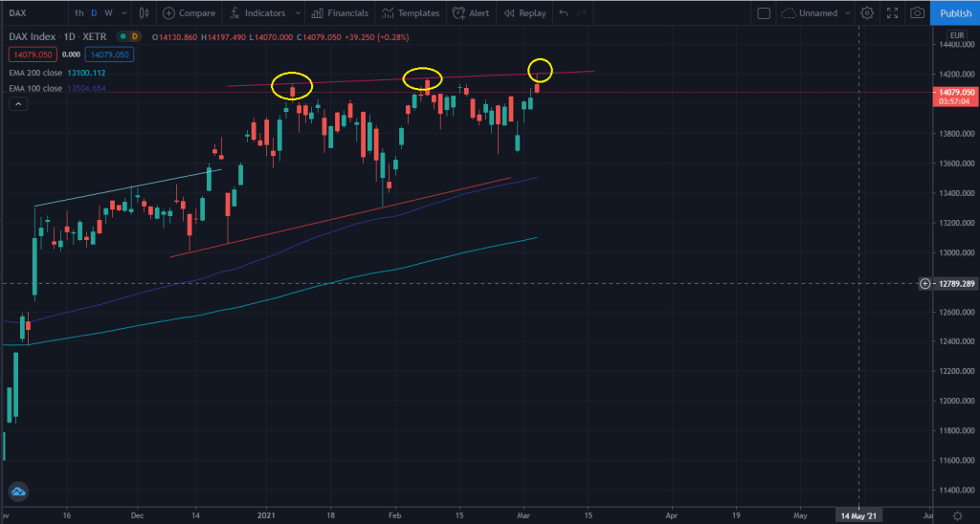Enter fullscreen mode
980x524 pixels.
(892, 13)
